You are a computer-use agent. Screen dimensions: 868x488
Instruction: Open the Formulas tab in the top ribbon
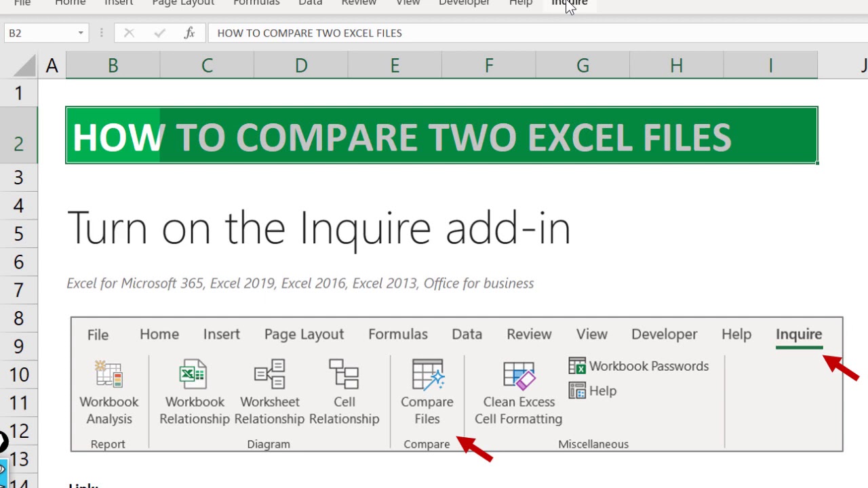click(256, 3)
